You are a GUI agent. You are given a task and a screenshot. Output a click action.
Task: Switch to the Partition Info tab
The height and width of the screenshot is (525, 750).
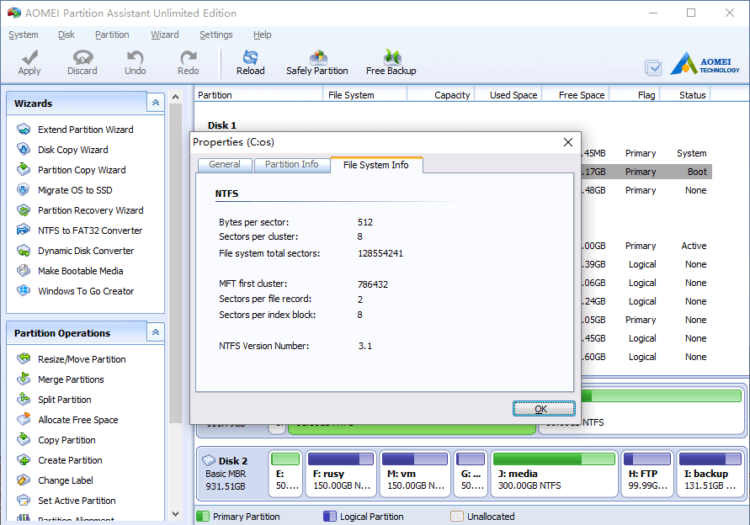click(x=291, y=165)
